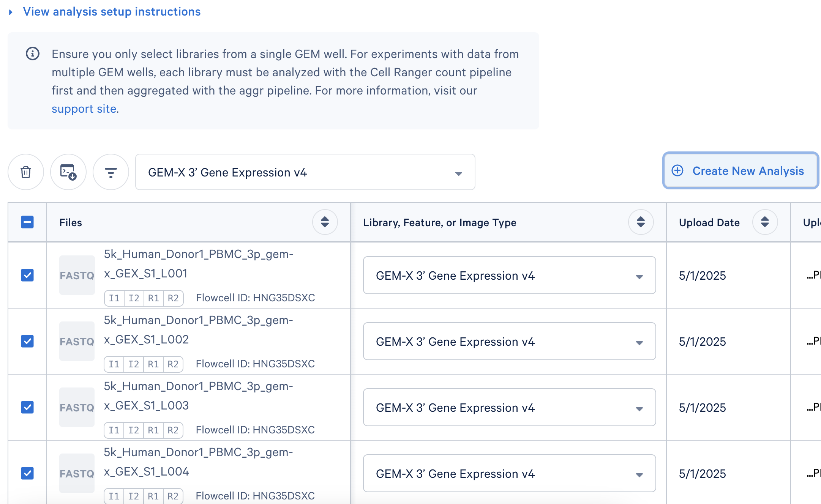The width and height of the screenshot is (821, 504).
Task: Sort by Library, Feature, or Image Type
Action: point(641,222)
